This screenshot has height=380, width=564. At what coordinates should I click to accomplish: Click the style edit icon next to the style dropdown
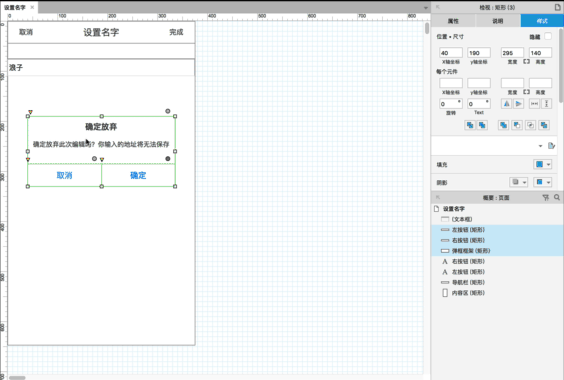[x=551, y=145]
